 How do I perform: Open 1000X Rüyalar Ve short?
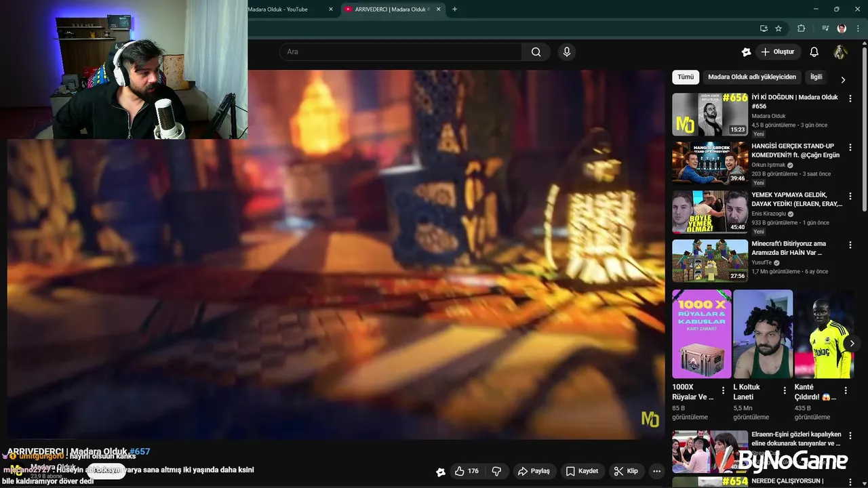[x=702, y=334]
